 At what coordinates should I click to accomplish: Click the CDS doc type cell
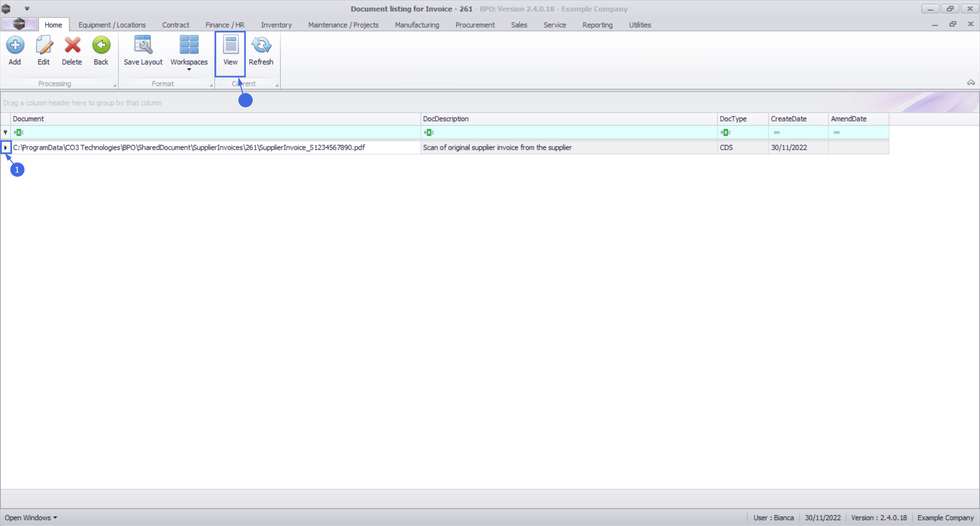point(743,148)
